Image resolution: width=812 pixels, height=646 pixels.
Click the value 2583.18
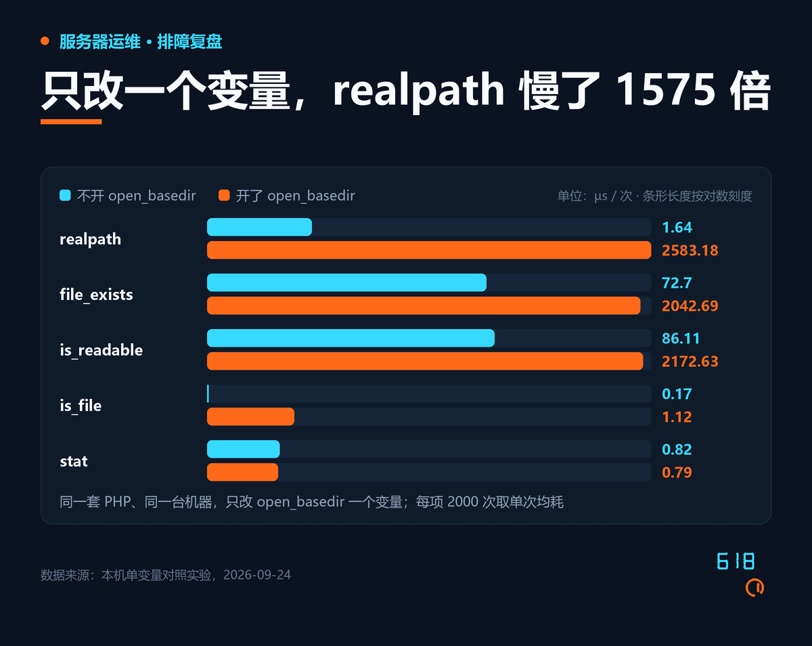[690, 251]
